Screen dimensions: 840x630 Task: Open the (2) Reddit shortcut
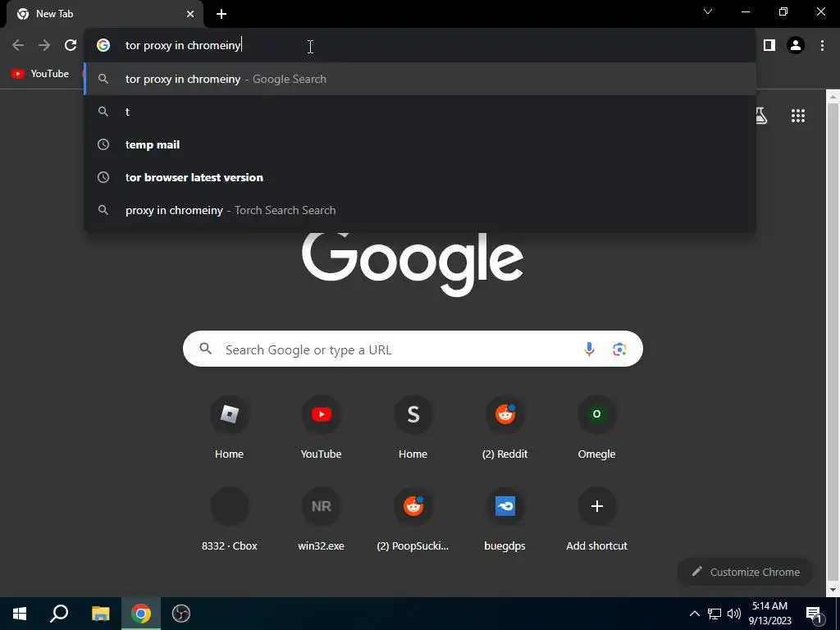504,428
